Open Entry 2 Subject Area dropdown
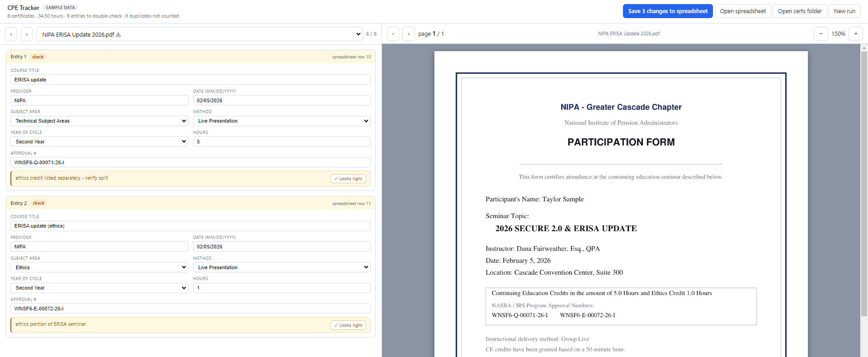This screenshot has height=357, width=868. point(99,267)
